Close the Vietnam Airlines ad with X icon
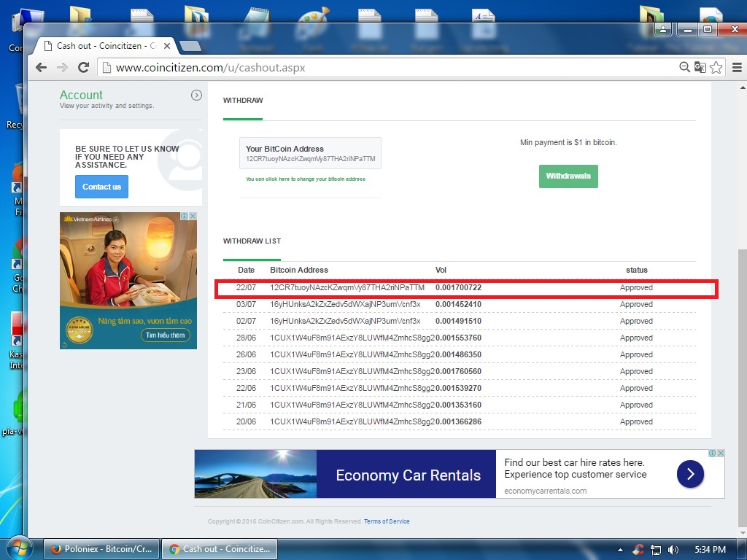The height and width of the screenshot is (560, 747). click(x=193, y=216)
